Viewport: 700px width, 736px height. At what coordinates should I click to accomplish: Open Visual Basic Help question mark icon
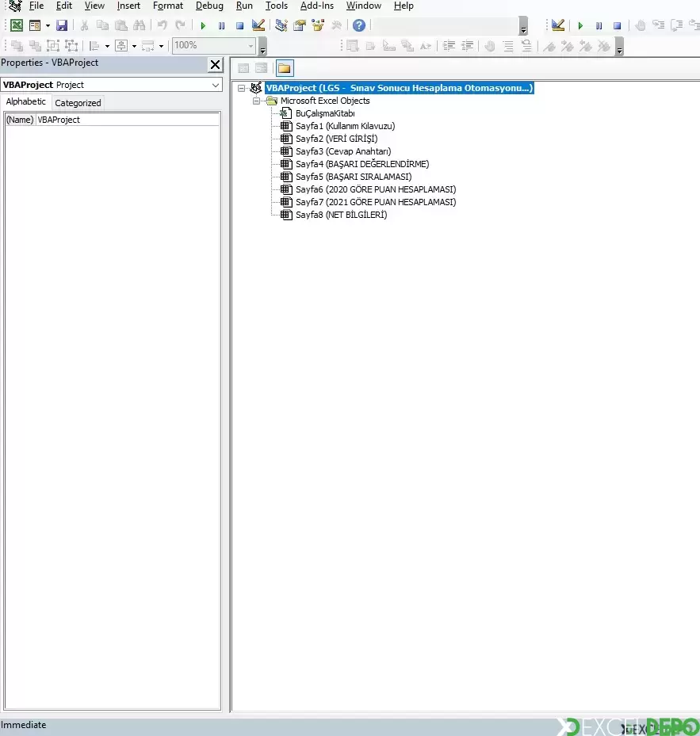(359, 25)
